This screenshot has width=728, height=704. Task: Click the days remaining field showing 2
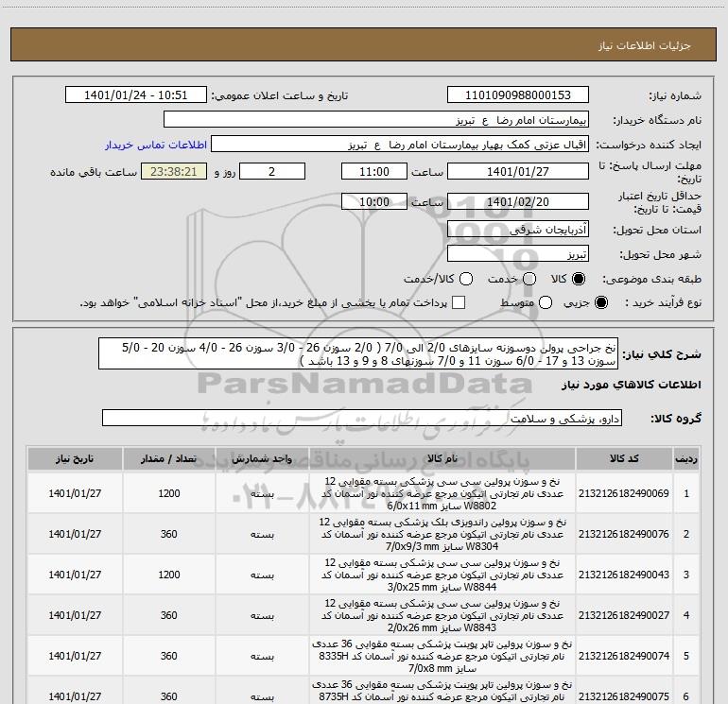272,171
